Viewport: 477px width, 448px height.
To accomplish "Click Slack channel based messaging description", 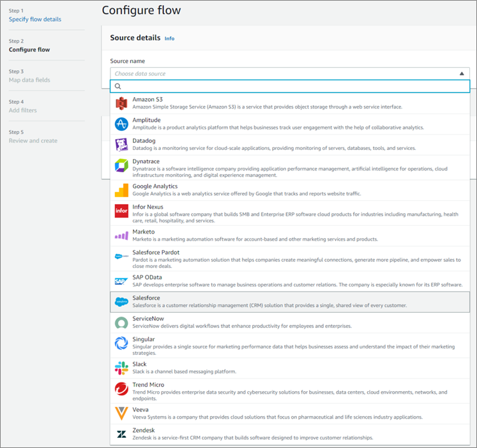I will (x=185, y=371).
